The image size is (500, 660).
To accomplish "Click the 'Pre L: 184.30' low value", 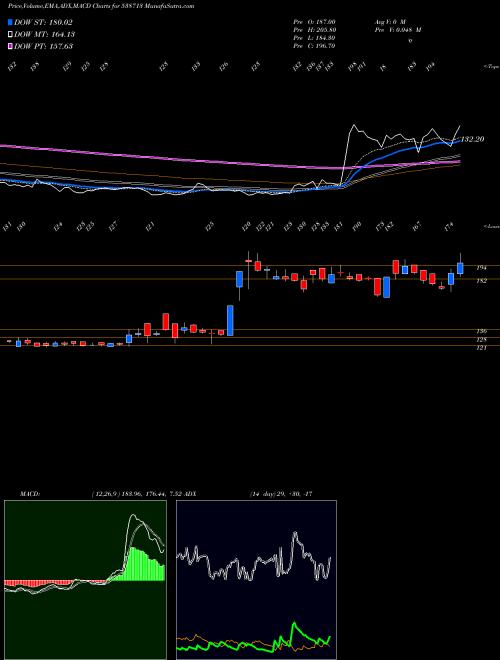I will 314,38.
